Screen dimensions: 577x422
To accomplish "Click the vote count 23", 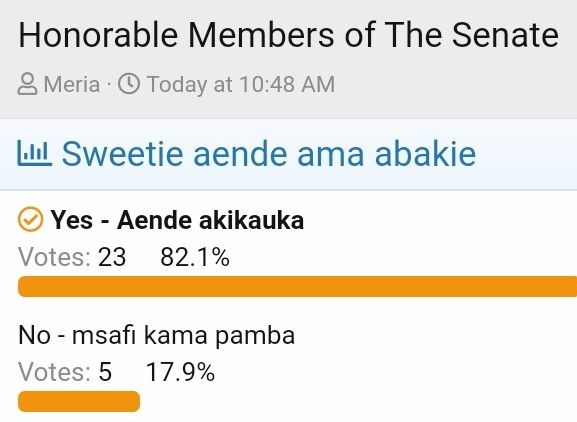I will pos(112,257).
